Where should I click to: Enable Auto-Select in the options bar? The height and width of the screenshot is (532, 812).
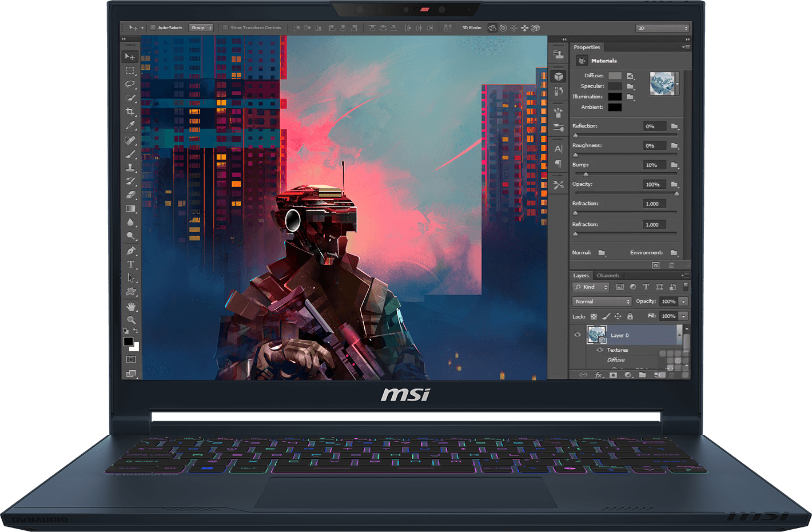pos(153,27)
